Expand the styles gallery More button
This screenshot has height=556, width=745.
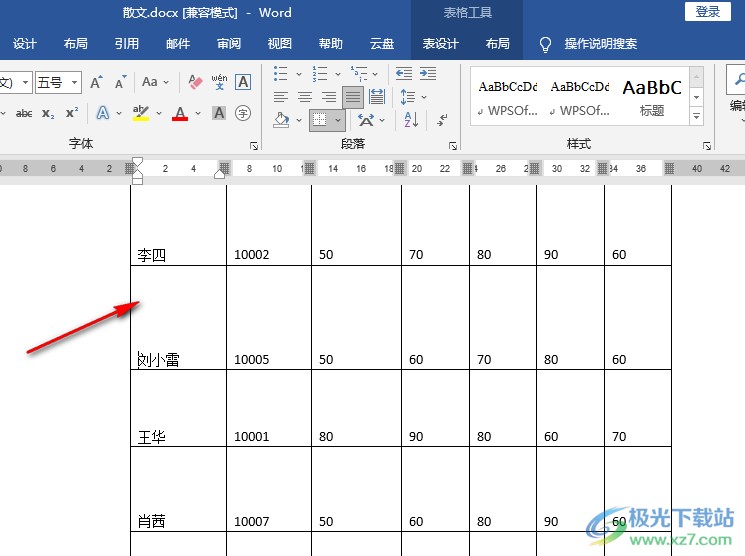696,115
